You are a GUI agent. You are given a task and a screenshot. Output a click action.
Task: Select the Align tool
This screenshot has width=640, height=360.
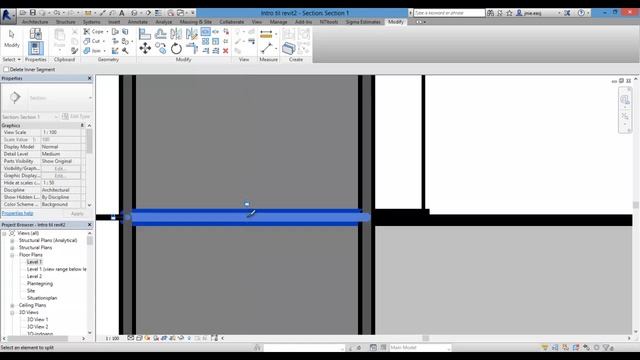pyautogui.click(x=144, y=34)
